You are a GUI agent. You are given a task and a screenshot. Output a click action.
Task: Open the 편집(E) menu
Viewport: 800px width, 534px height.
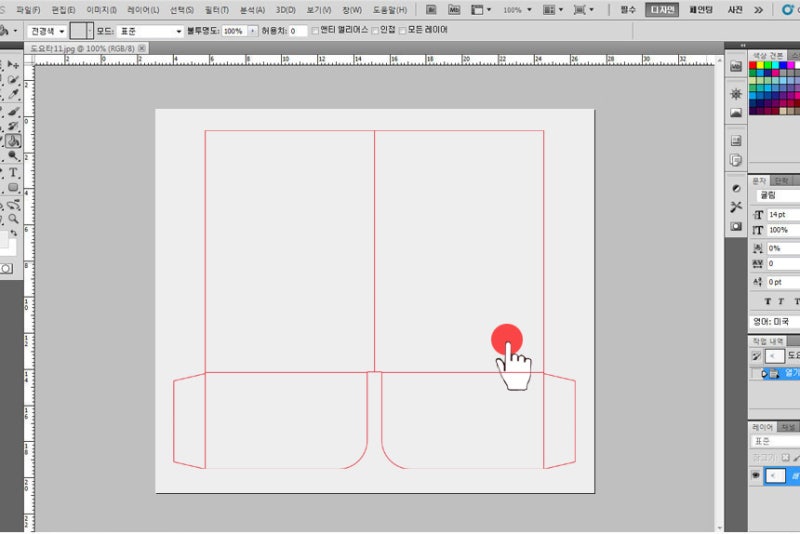coord(63,10)
